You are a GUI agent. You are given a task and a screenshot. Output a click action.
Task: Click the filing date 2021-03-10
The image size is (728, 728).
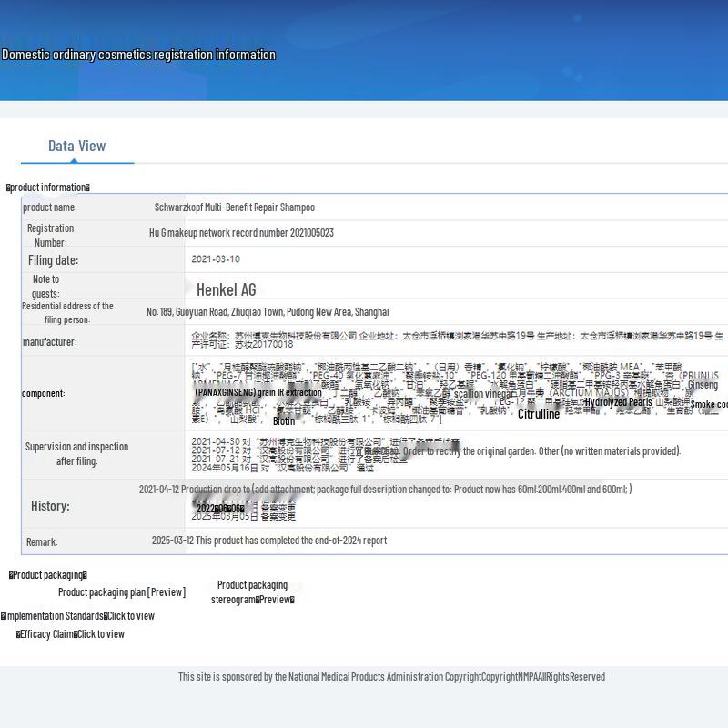pos(216,259)
